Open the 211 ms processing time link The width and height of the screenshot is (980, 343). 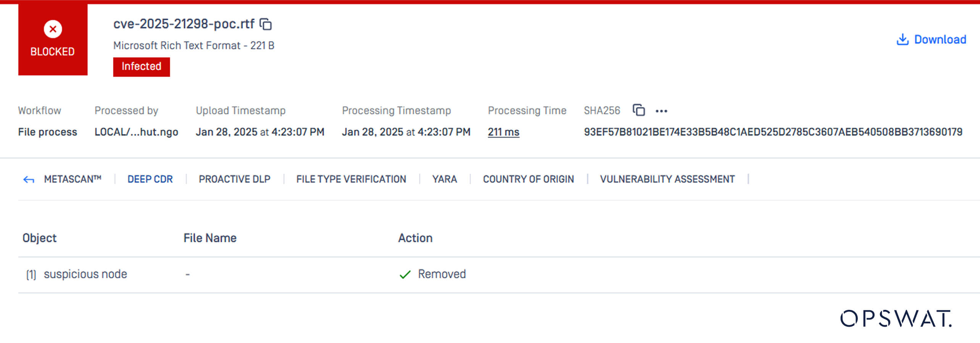click(503, 132)
